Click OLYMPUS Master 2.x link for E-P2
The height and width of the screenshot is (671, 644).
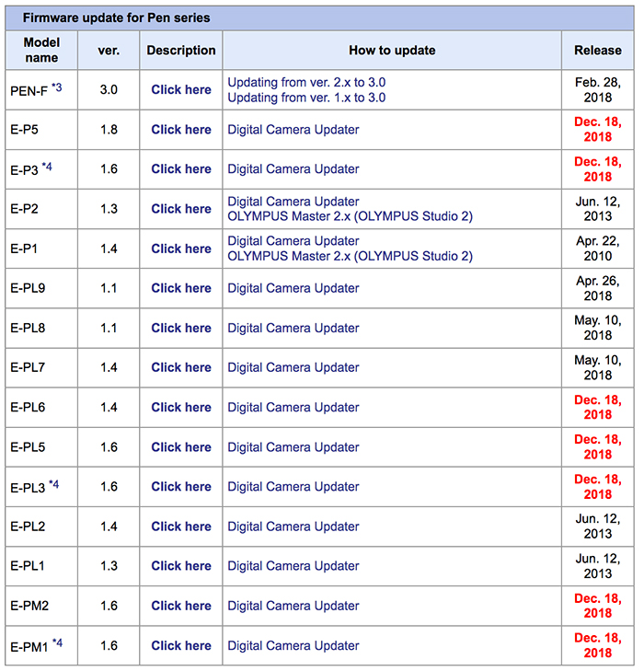click(x=350, y=216)
